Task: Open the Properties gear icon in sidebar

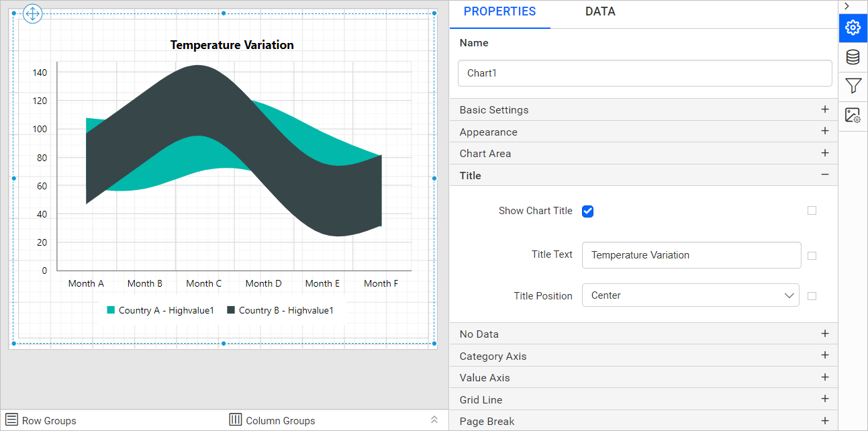Action: click(853, 28)
